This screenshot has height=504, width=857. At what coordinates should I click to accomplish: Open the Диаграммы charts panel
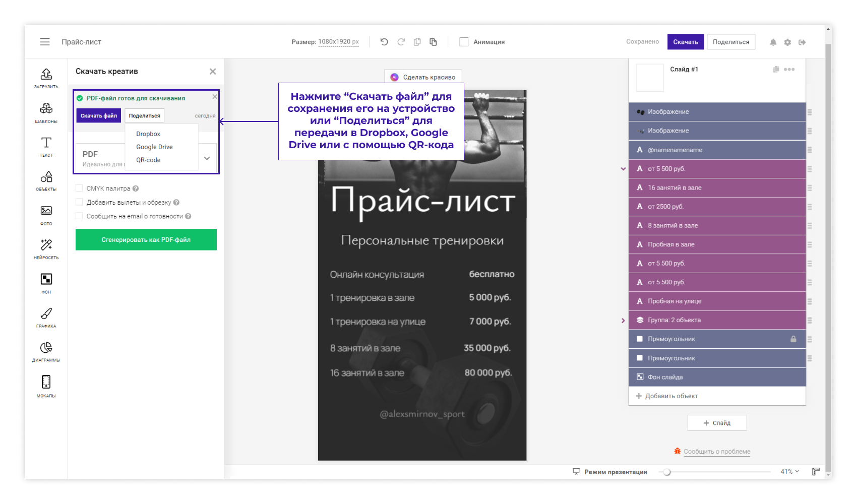click(x=46, y=351)
